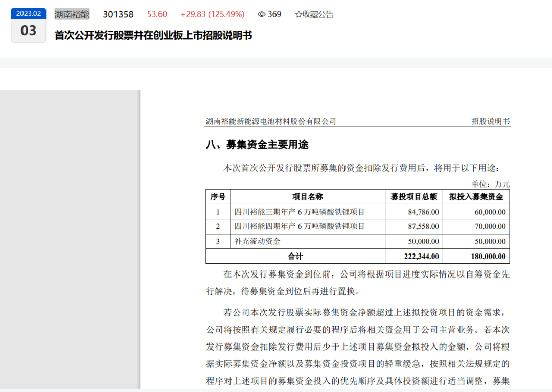Click the 序号 column header

pyautogui.click(x=218, y=197)
